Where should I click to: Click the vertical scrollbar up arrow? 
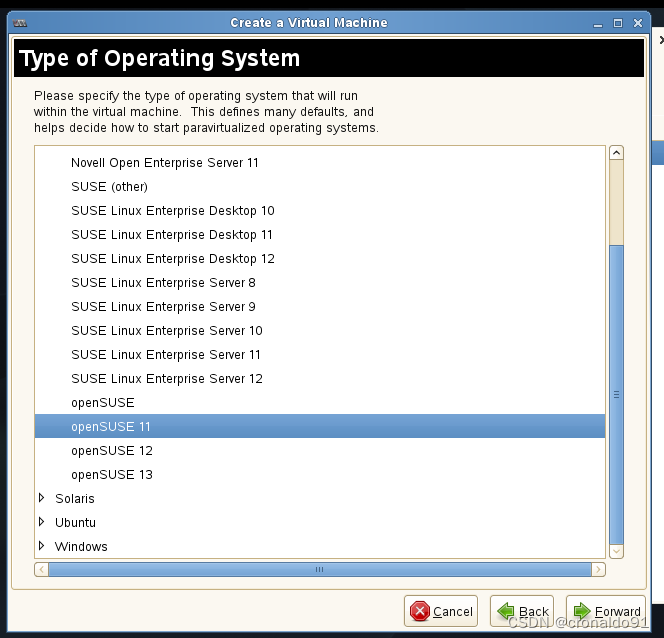point(616,153)
